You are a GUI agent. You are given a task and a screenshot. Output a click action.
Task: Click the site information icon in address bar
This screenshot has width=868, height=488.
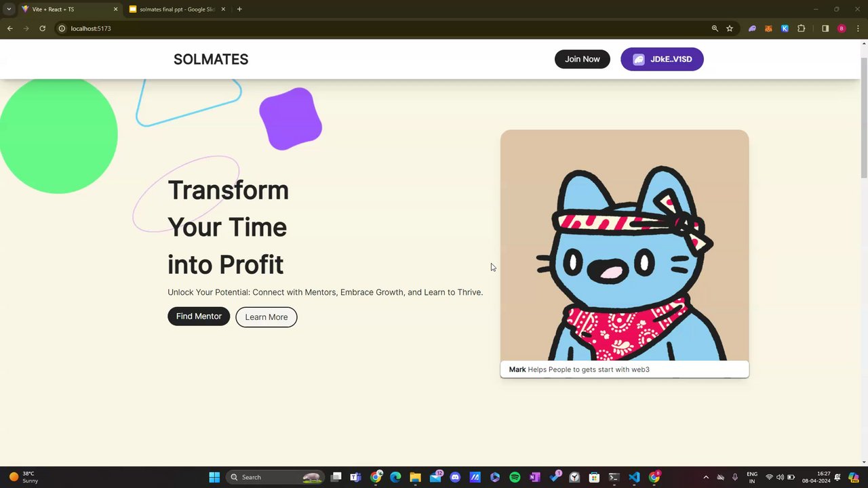pyautogui.click(x=61, y=28)
